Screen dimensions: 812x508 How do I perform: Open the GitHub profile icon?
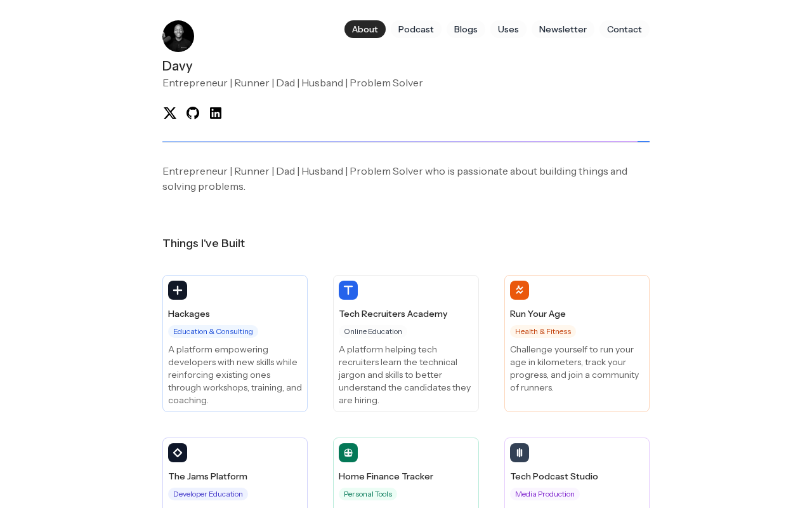193,113
